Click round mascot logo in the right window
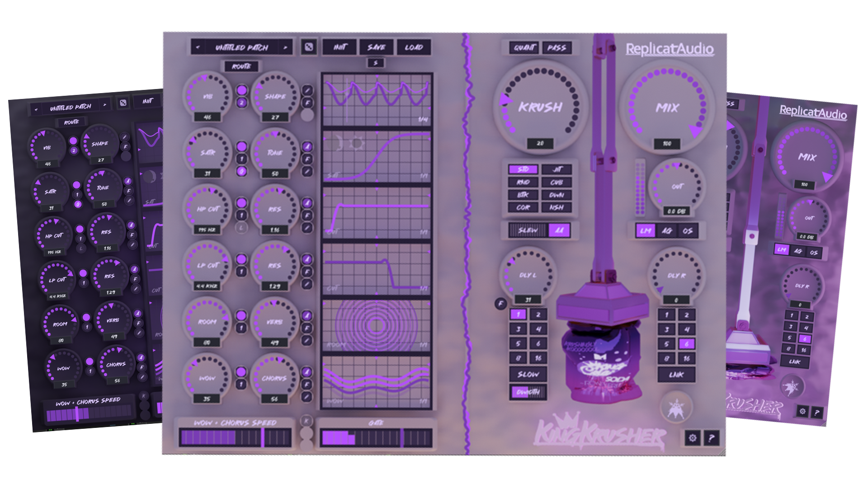868x488 pixels. [x=792, y=387]
